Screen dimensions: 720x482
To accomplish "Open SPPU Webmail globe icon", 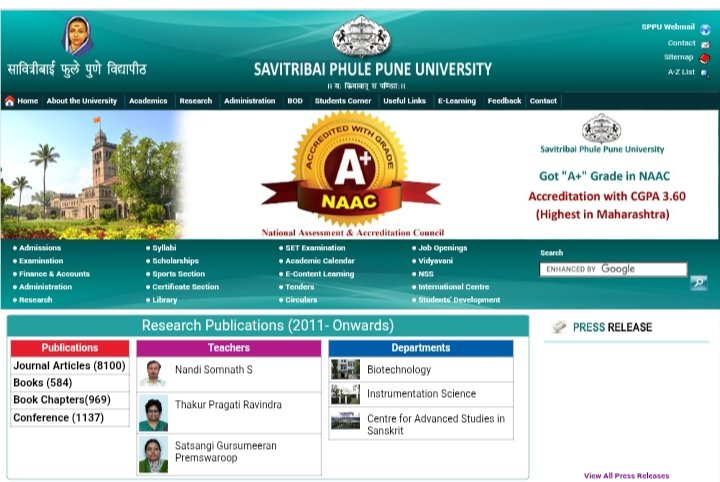I will (x=705, y=30).
